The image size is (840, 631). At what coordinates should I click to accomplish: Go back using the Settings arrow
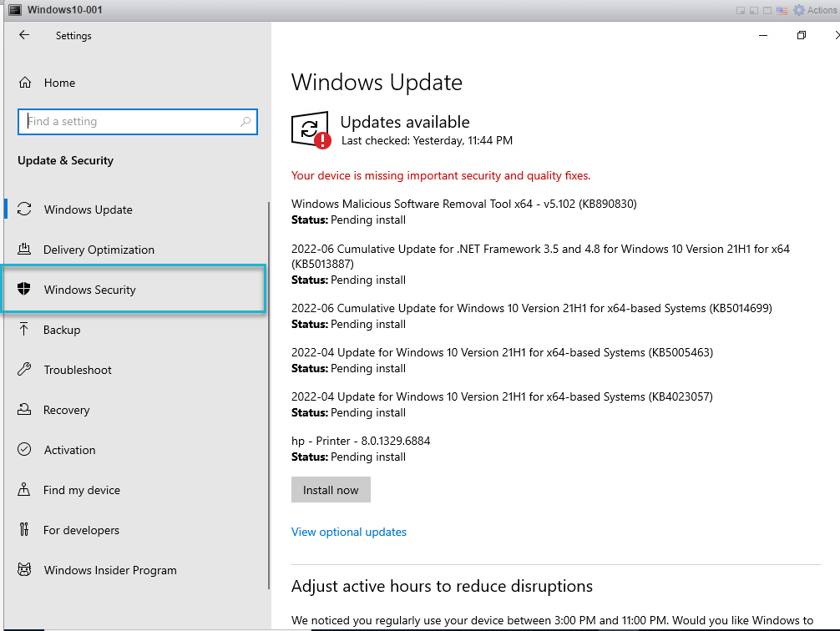pyautogui.click(x=24, y=35)
